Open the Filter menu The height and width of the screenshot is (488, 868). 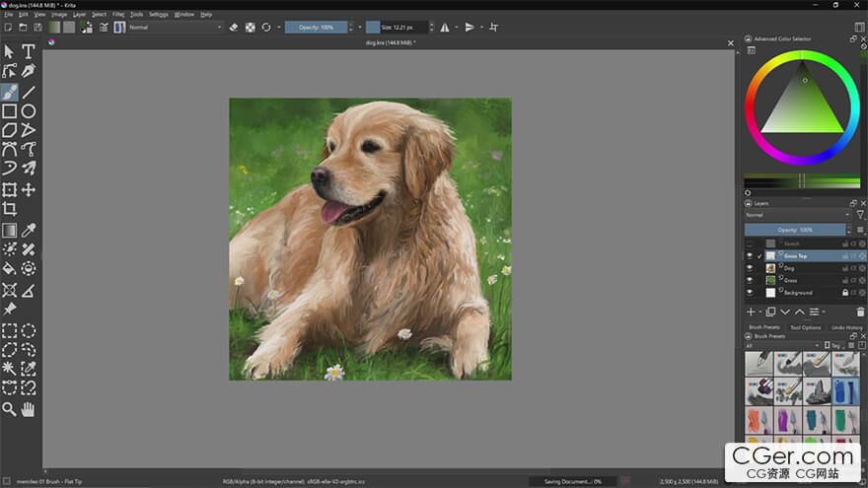point(118,15)
